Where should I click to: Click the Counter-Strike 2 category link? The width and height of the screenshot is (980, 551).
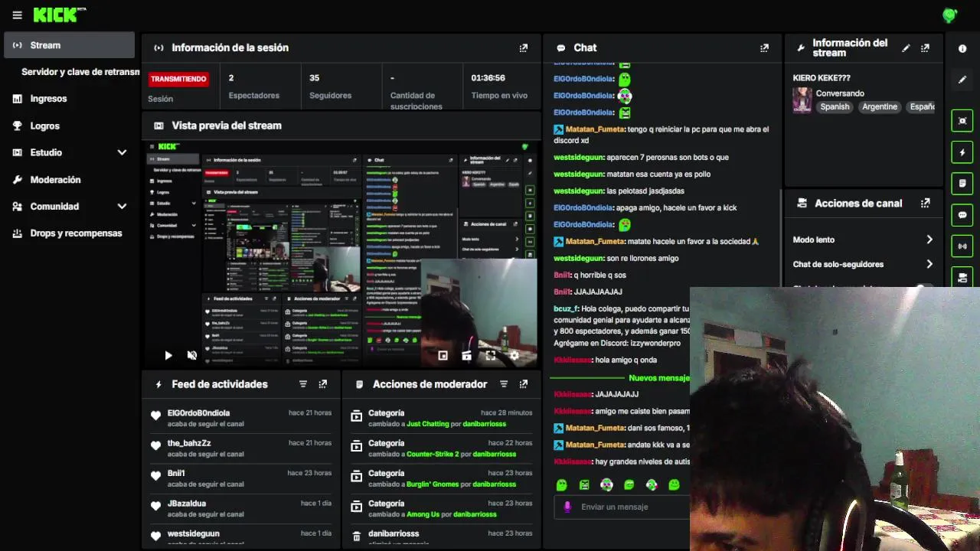tap(433, 454)
